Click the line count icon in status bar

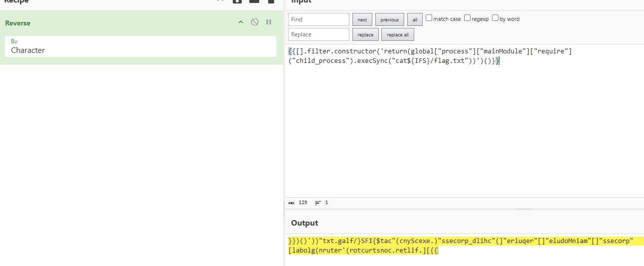click(318, 203)
